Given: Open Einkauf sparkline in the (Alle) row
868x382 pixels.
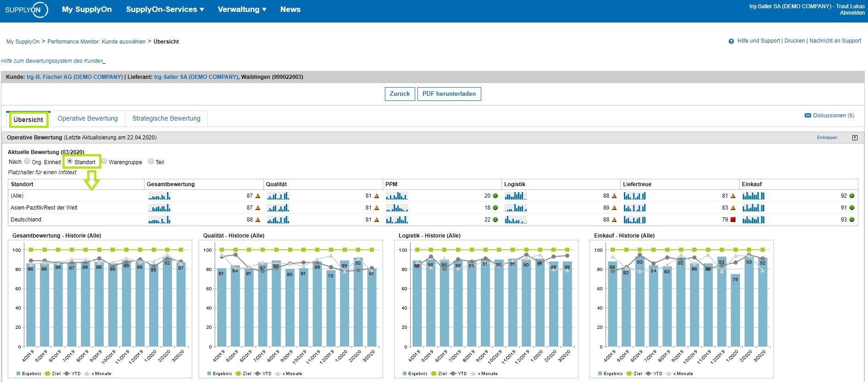Looking at the screenshot, I should click(x=753, y=196).
